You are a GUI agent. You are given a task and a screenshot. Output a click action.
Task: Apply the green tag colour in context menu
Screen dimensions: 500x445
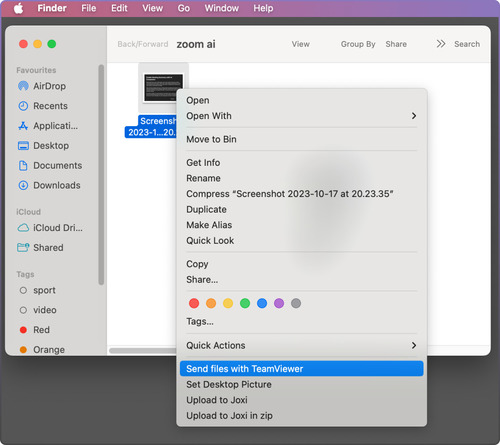tap(245, 303)
